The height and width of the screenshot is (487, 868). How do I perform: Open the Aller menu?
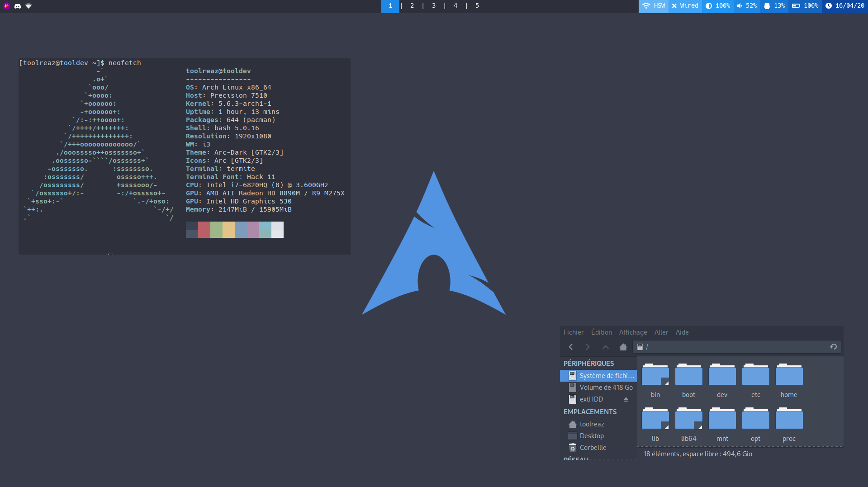pyautogui.click(x=661, y=332)
